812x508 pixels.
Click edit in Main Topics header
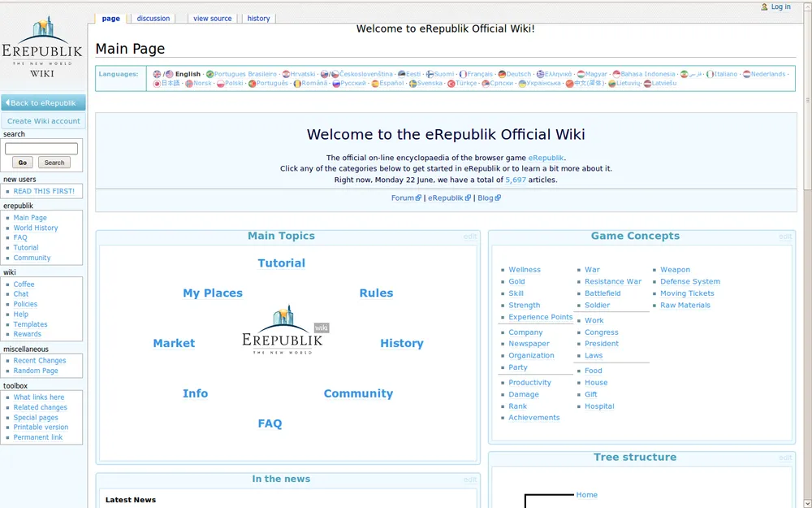(470, 237)
